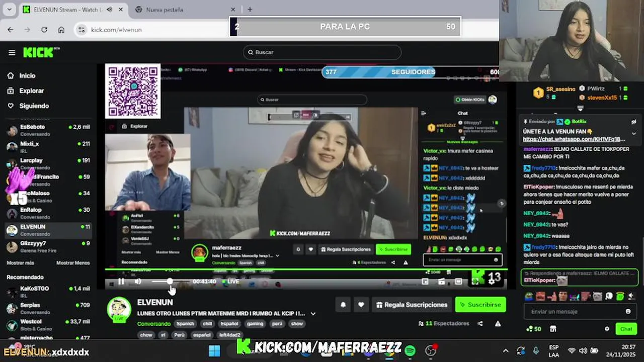The image size is (644, 362).
Task: Collapse followed list with Mostrar Menos
Action: click(x=73, y=263)
